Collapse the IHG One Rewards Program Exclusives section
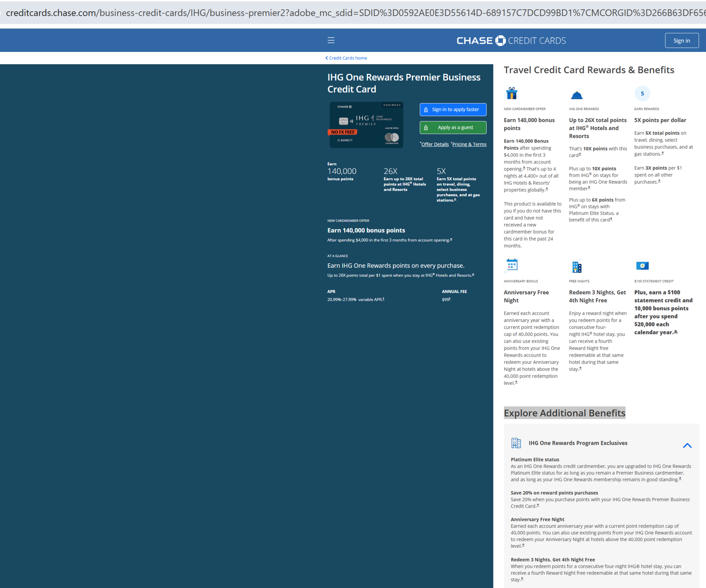 tap(687, 445)
